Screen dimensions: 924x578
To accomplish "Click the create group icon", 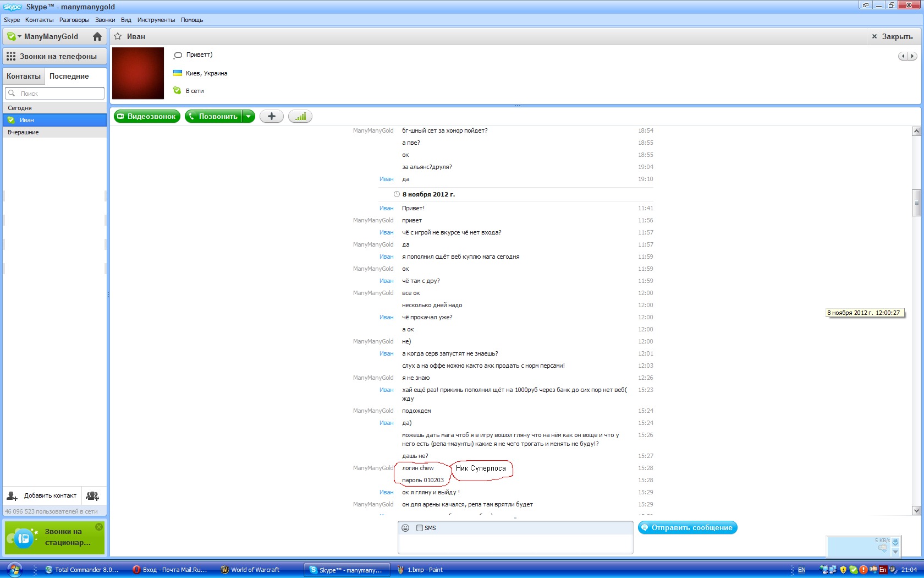I will pyautogui.click(x=93, y=496).
